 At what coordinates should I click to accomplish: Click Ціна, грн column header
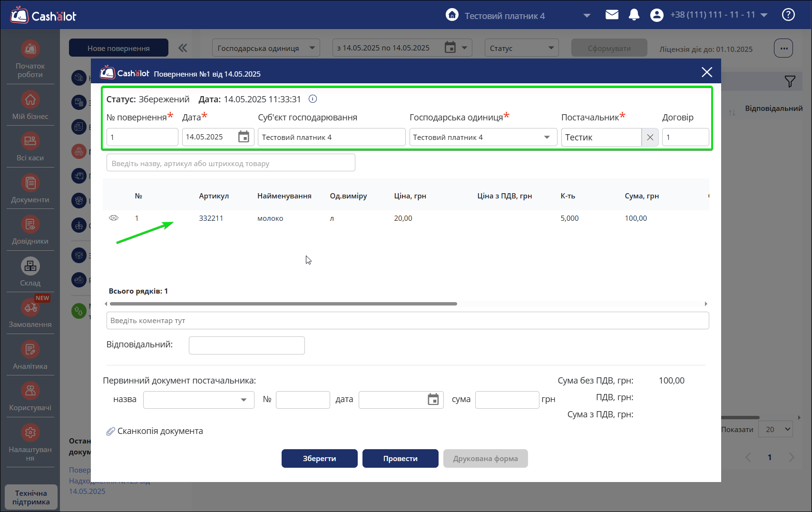pyautogui.click(x=410, y=196)
